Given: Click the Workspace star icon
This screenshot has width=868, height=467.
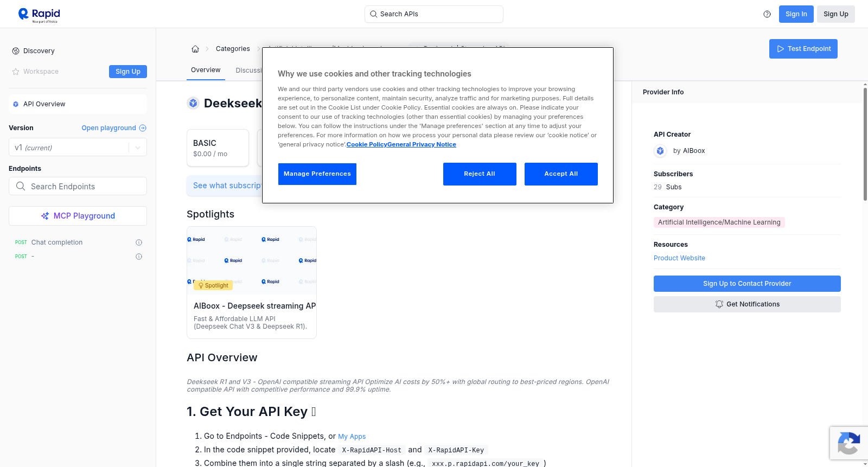Looking at the screenshot, I should tap(16, 72).
